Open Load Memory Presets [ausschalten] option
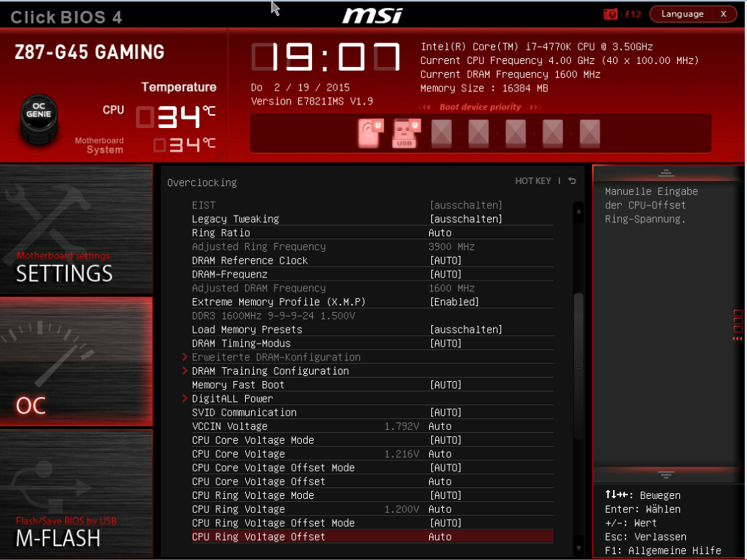 465,330
